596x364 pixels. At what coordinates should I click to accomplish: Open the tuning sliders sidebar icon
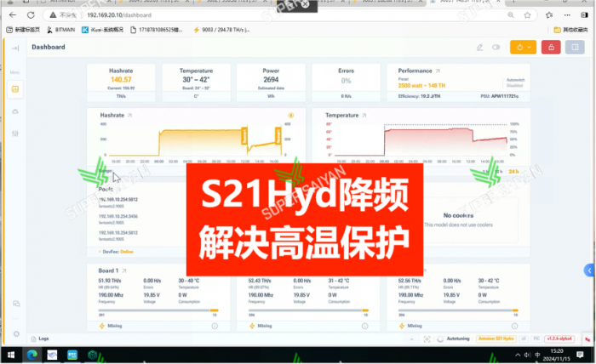(x=15, y=134)
